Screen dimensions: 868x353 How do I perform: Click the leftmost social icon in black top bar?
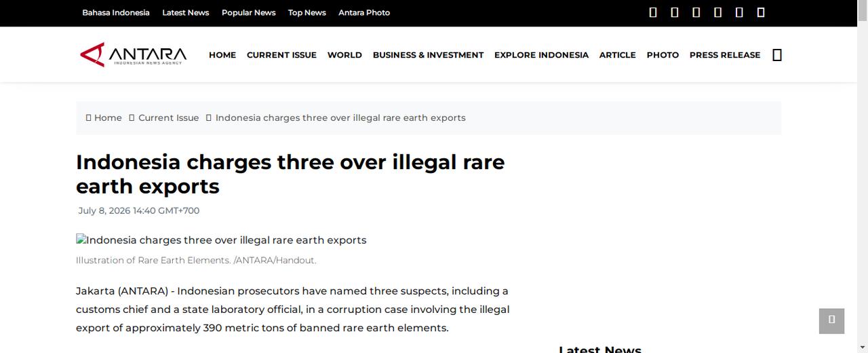653,12
